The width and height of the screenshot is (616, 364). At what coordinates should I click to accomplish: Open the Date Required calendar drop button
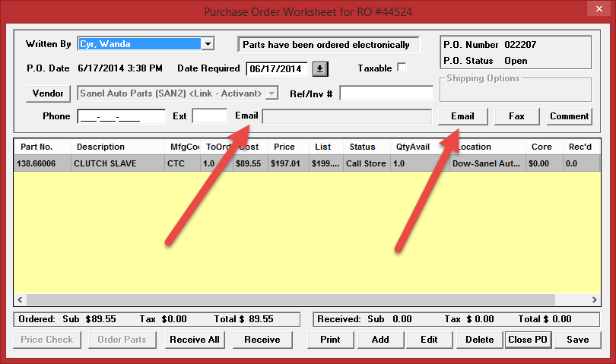click(x=320, y=69)
